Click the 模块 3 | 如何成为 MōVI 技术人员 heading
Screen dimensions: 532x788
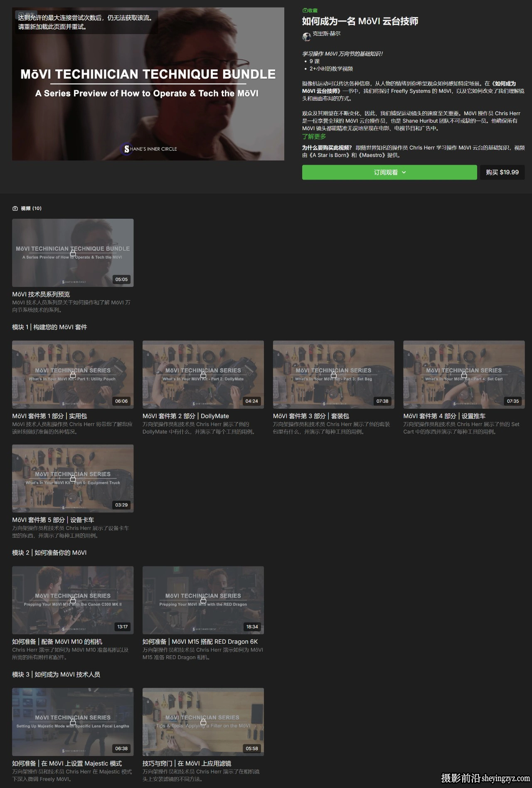56,675
